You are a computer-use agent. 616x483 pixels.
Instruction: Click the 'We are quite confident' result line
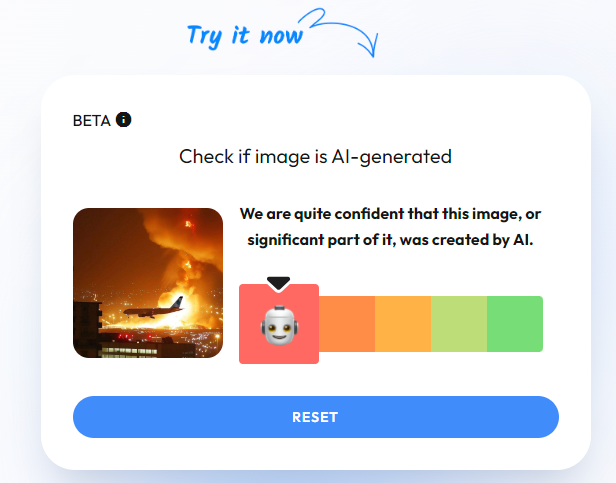(x=390, y=214)
